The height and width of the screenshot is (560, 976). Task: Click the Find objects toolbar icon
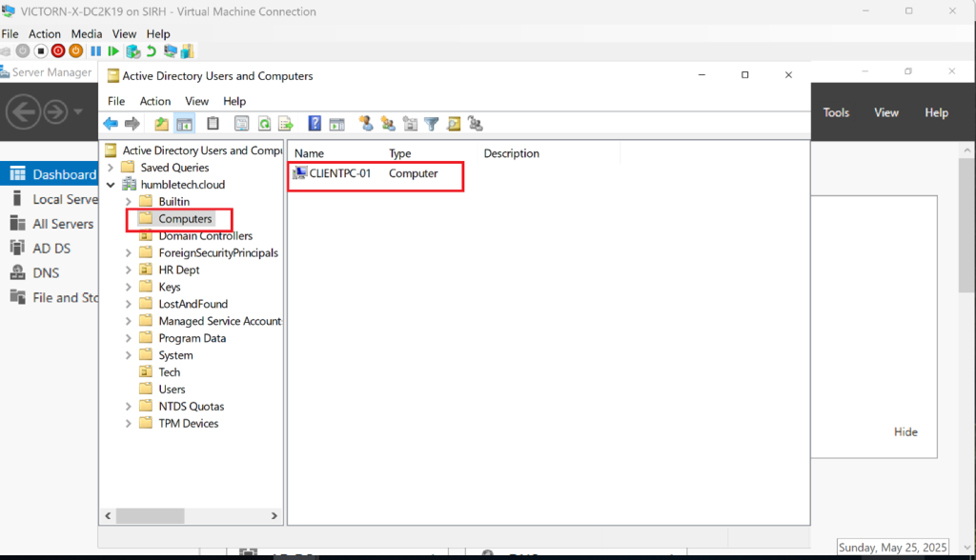(x=453, y=124)
